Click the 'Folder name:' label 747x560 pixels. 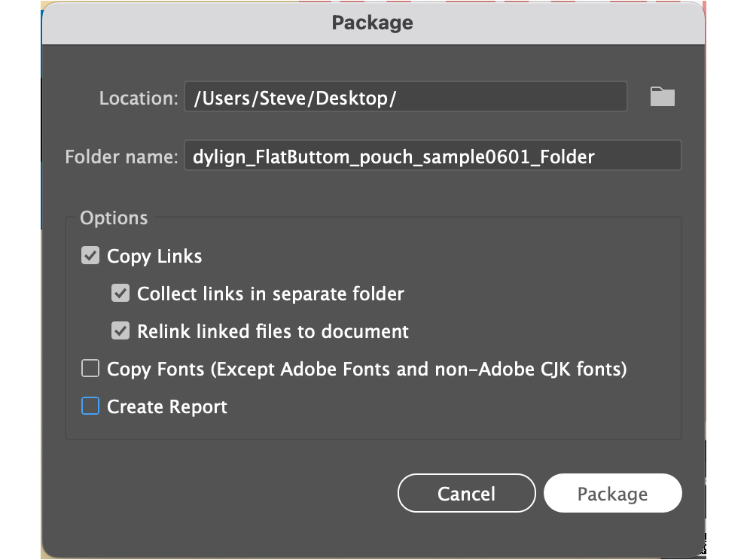[x=121, y=157]
